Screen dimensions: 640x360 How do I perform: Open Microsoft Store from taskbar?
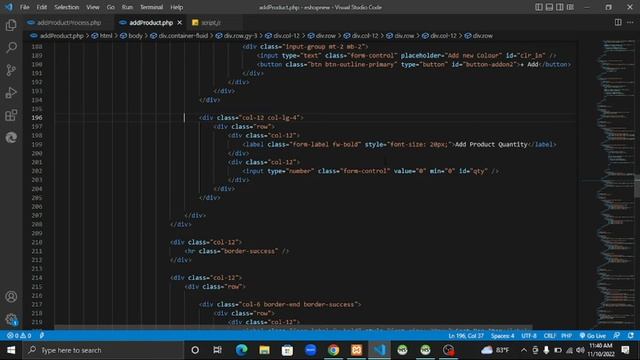(x=287, y=350)
